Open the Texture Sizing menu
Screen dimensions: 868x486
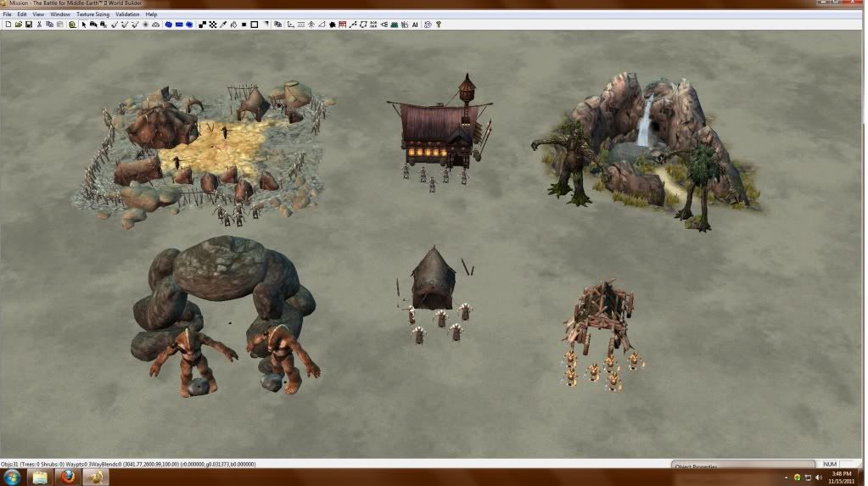(92, 14)
